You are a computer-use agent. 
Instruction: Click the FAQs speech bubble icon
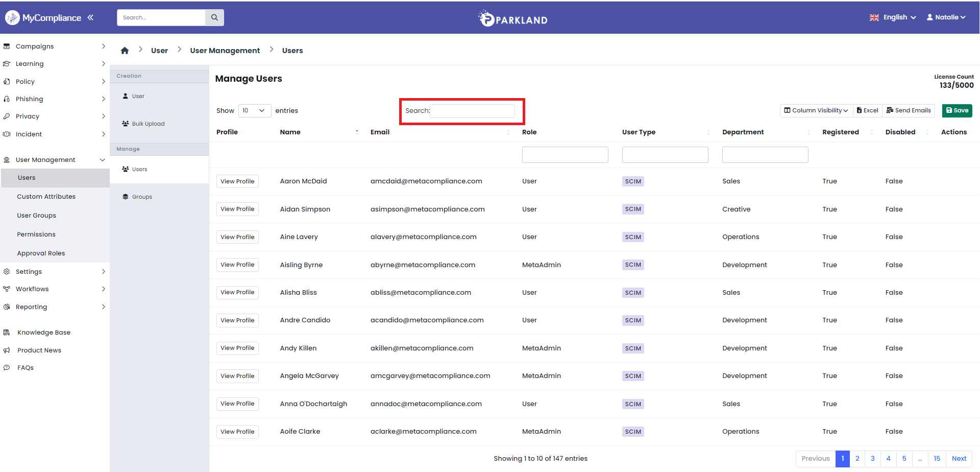click(x=7, y=368)
